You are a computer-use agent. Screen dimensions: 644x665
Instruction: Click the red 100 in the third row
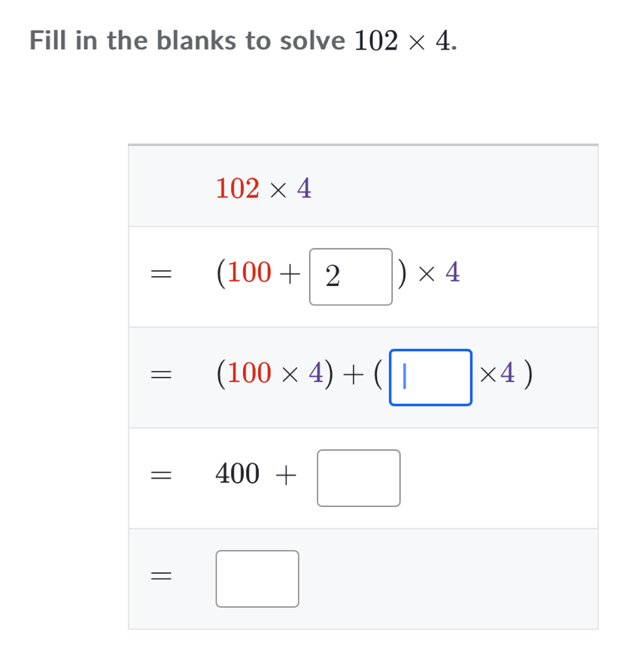[x=250, y=373]
